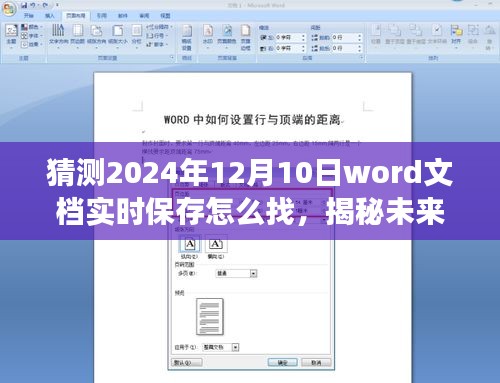
Task: Switch to the 视图 (View) ribbon tab
Action: 165,16
